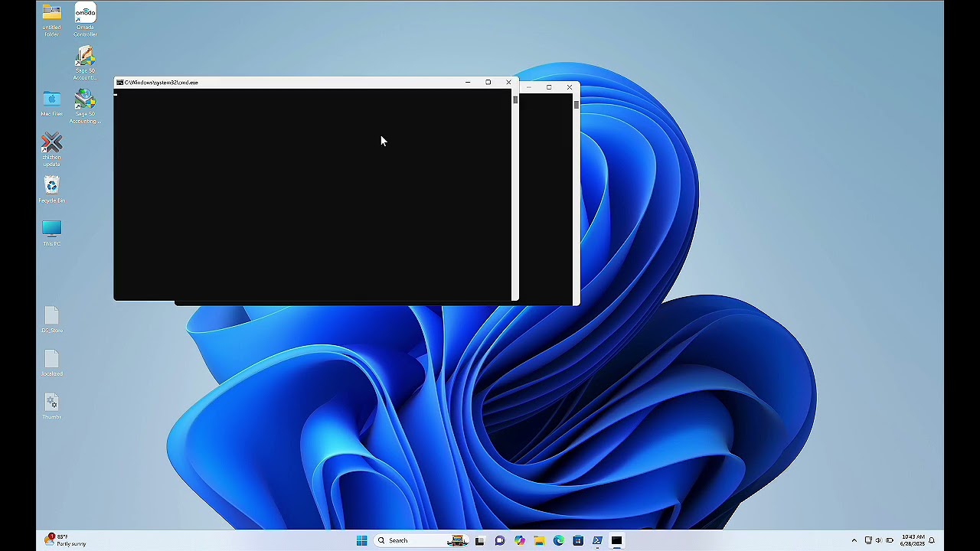The image size is (980, 551).
Task: Select the Recycle Bin icon
Action: [51, 190]
